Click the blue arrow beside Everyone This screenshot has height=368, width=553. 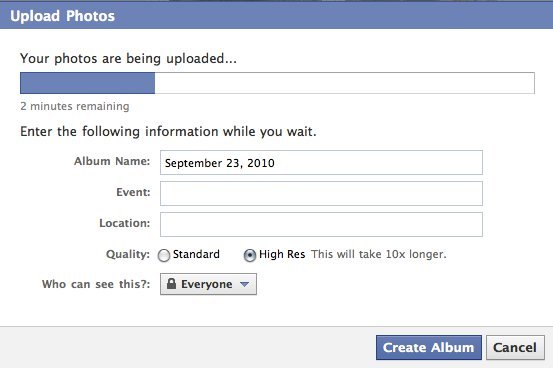(244, 284)
